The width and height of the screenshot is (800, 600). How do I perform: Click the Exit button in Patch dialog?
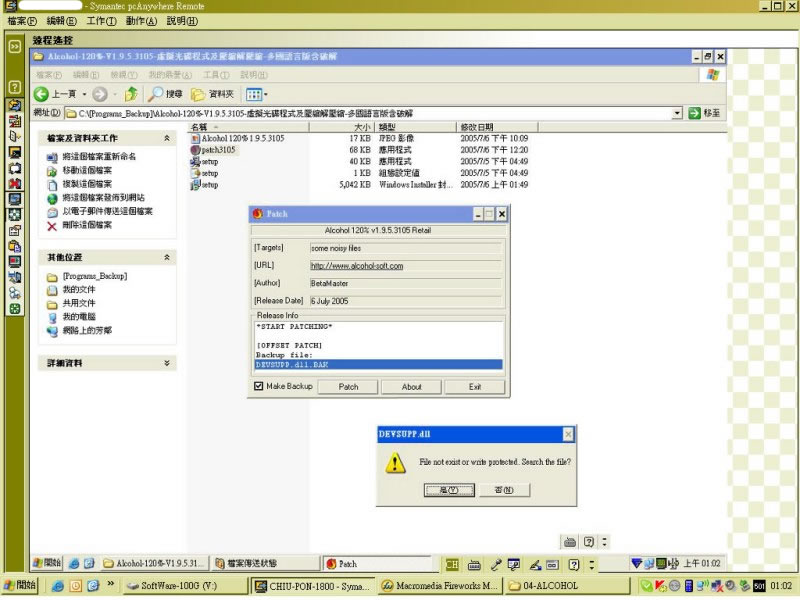pos(474,387)
